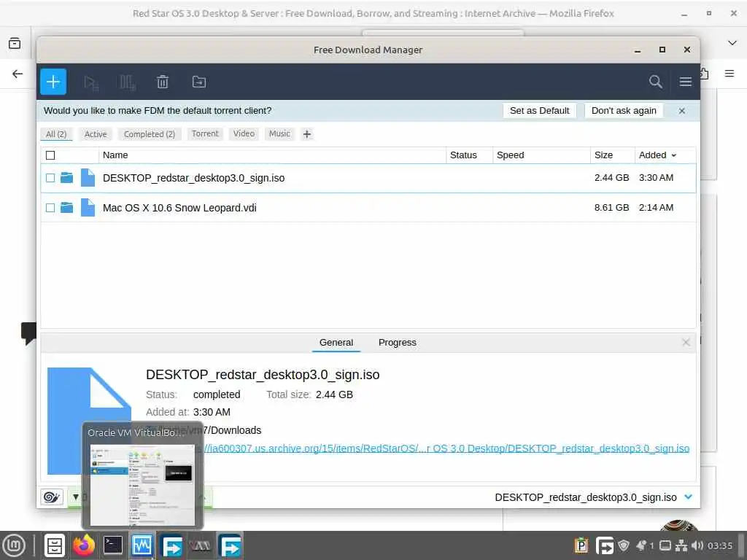747x560 pixels.
Task: Open the Terminal from taskbar
Action: coord(113,545)
